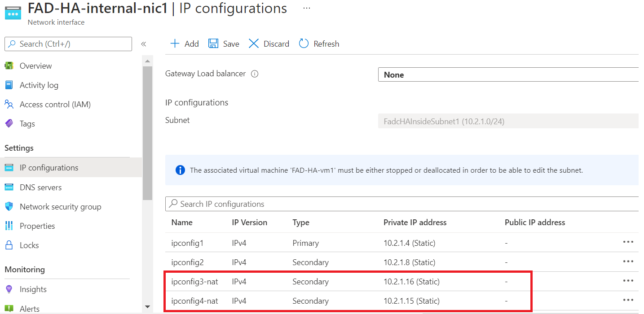Click the Refresh circular arrow icon
Image resolution: width=644 pixels, height=314 pixels.
coord(304,44)
